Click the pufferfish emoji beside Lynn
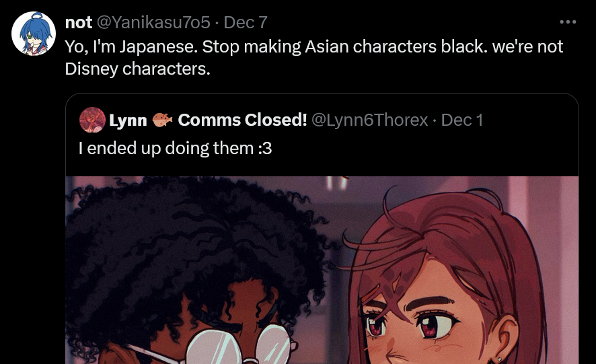Image resolution: width=596 pixels, height=364 pixels. click(x=162, y=120)
